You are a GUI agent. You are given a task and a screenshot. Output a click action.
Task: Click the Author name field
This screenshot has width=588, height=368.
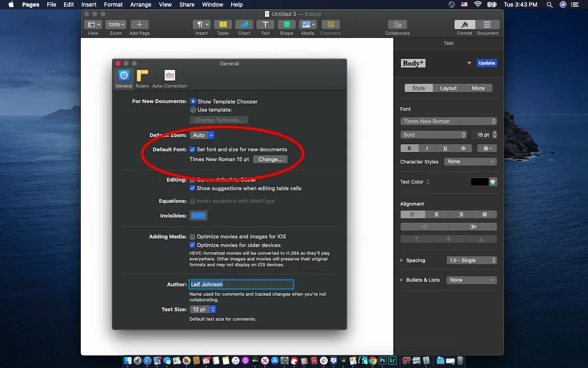(241, 284)
